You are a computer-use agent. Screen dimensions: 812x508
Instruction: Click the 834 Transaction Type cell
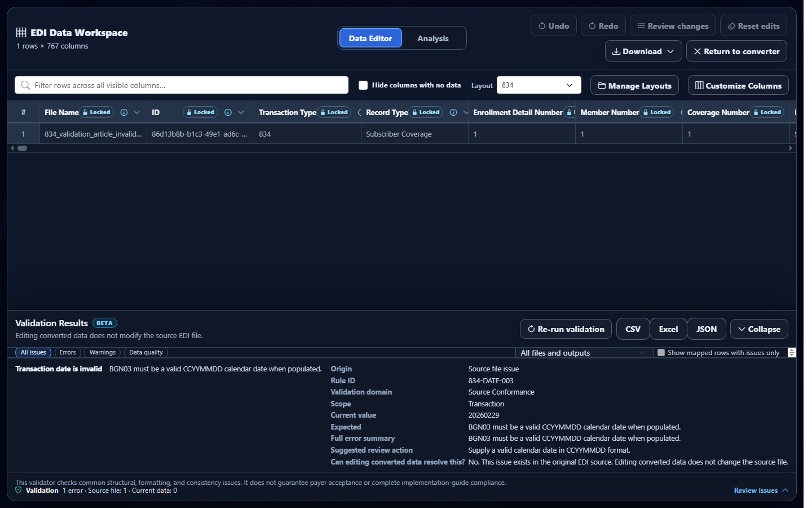[307, 134]
